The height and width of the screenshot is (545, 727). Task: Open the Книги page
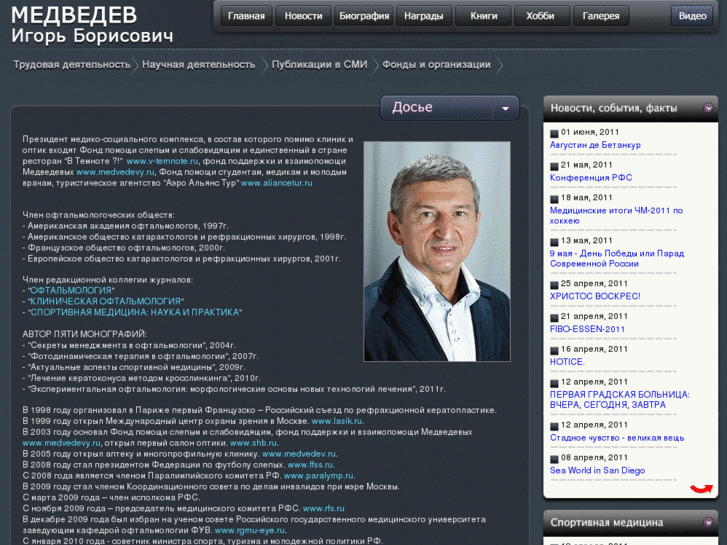point(484,16)
